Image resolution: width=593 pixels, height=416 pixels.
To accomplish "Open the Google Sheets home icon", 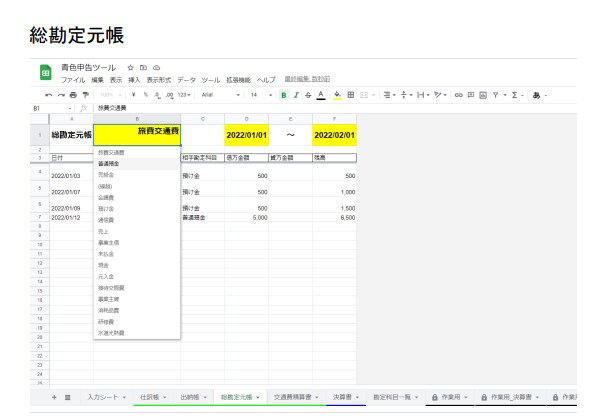I will click(x=46, y=72).
